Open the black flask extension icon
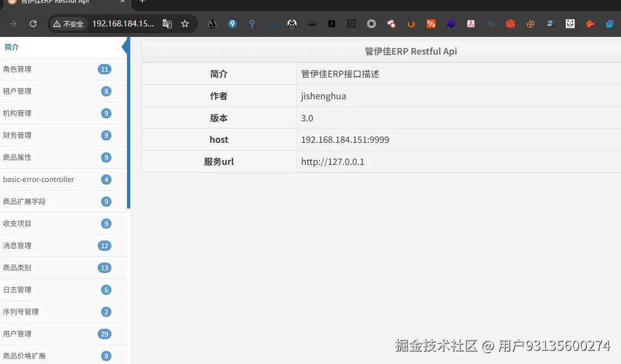This screenshot has width=621, height=364. 213,24
